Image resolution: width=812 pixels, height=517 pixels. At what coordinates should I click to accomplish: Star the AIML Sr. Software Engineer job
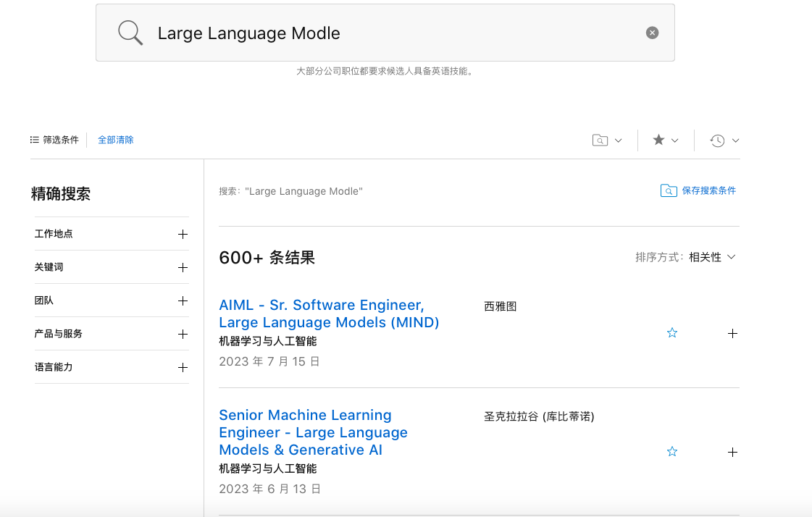click(672, 332)
